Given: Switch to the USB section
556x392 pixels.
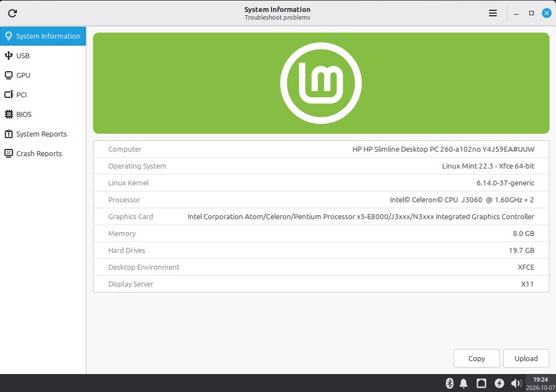Looking at the screenshot, I should point(43,56).
